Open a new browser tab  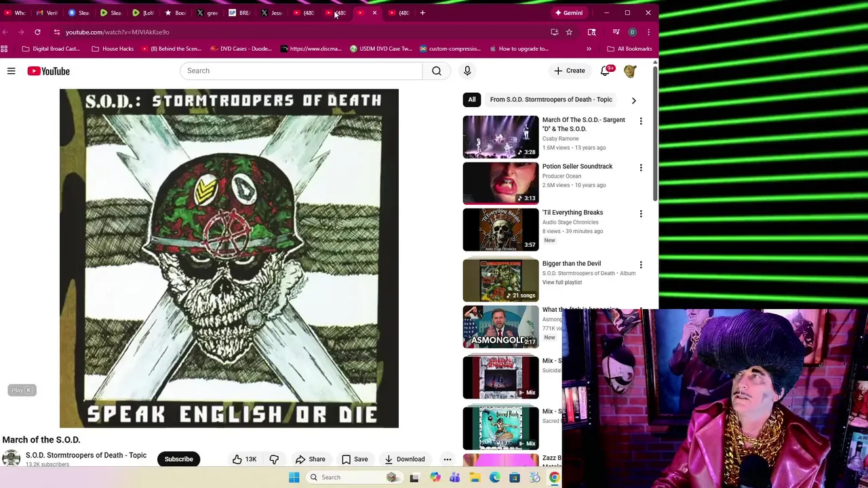click(x=422, y=13)
